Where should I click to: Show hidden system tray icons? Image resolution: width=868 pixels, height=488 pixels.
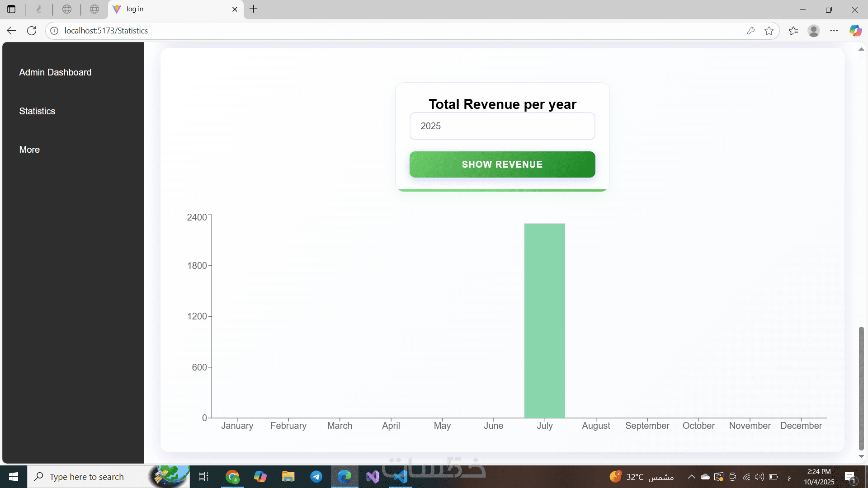pos(691,477)
